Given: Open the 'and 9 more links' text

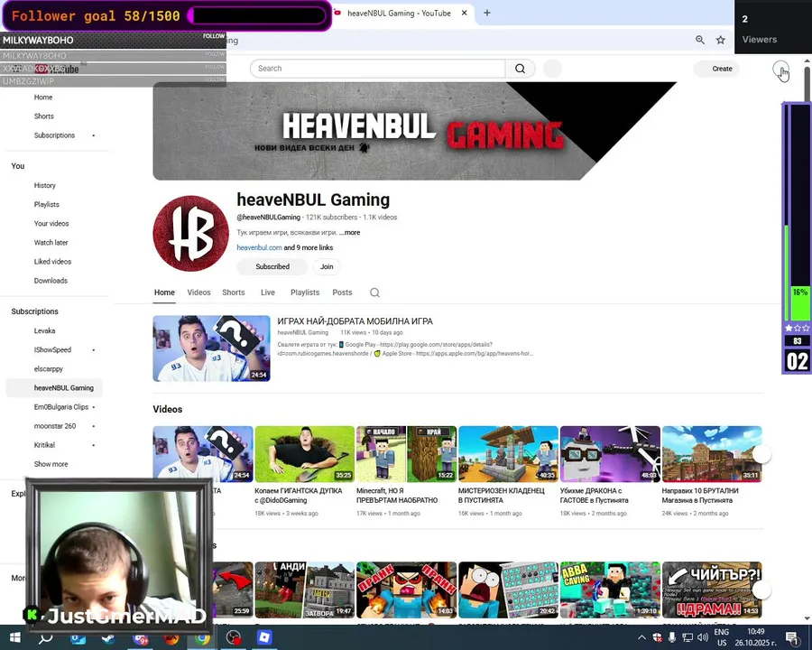Looking at the screenshot, I should click(309, 247).
